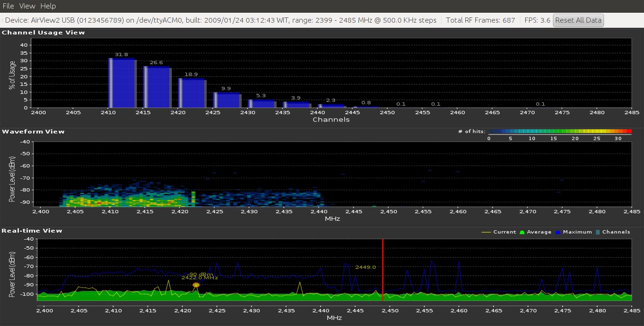
Task: Click the Channel Usage View panel title
Action: [43, 33]
